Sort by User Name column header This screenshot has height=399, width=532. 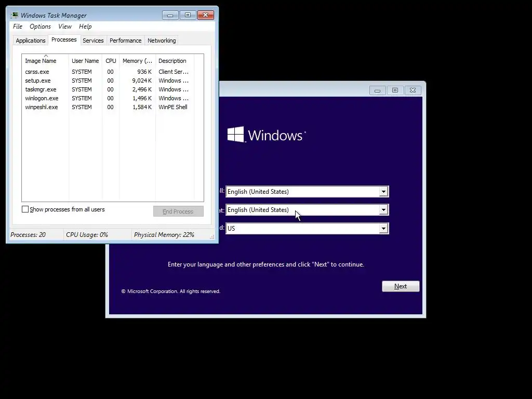85,61
